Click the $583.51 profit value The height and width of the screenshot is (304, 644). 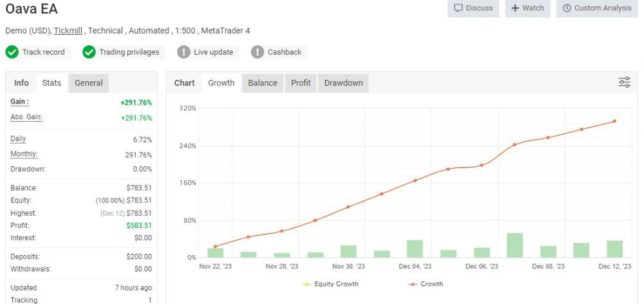139,225
